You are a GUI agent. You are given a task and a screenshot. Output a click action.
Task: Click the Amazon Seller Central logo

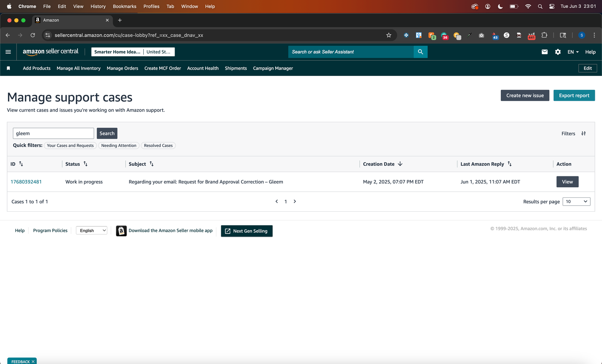[50, 52]
